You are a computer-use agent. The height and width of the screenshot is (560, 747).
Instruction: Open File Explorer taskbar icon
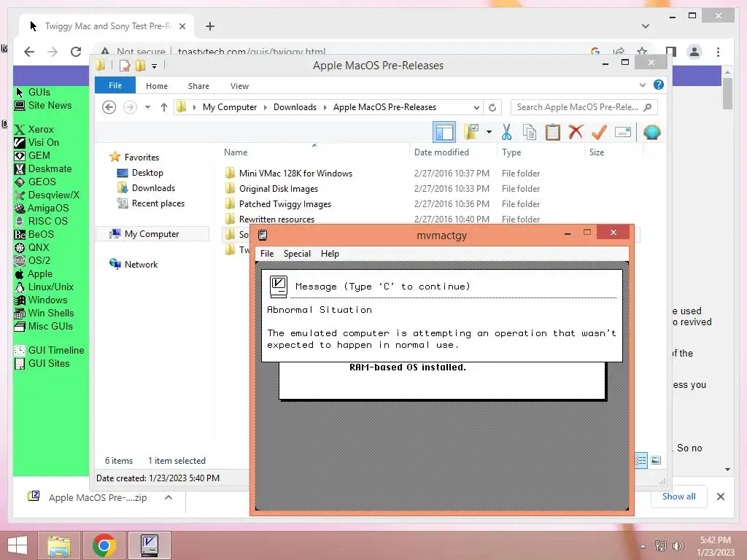[x=59, y=545]
